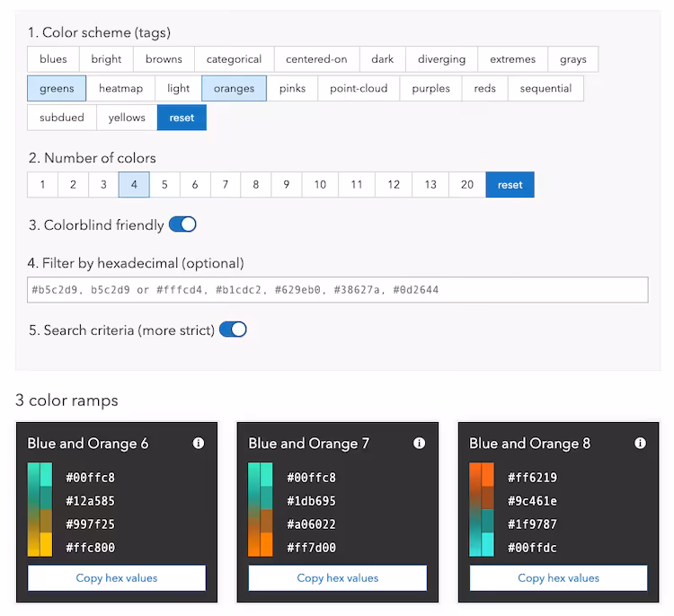Click the #ff6219 orange swatch
This screenshot has width=674, height=616.
point(487,474)
